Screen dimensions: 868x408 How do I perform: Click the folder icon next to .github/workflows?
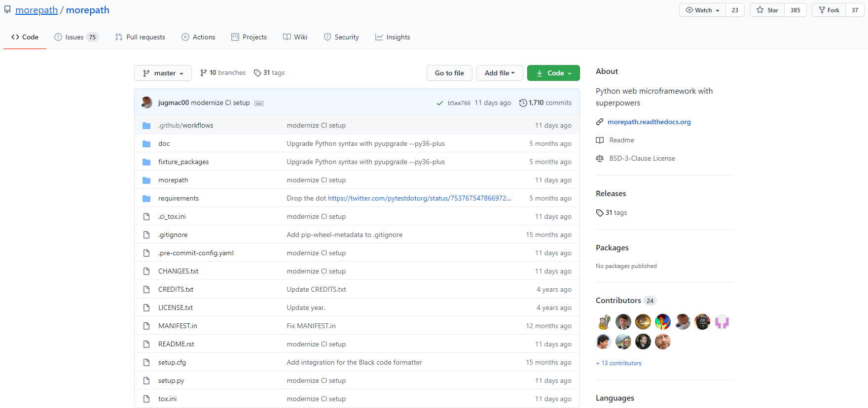(146, 126)
